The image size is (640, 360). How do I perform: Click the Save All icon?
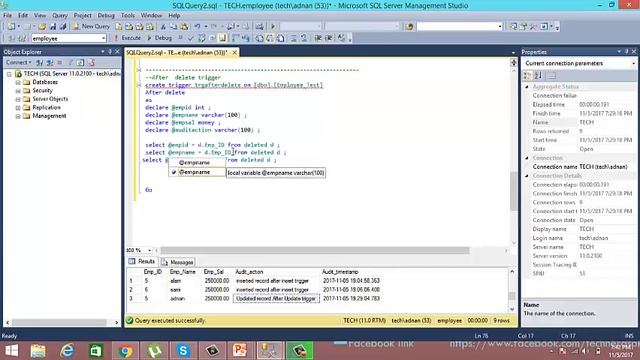tap(63, 27)
